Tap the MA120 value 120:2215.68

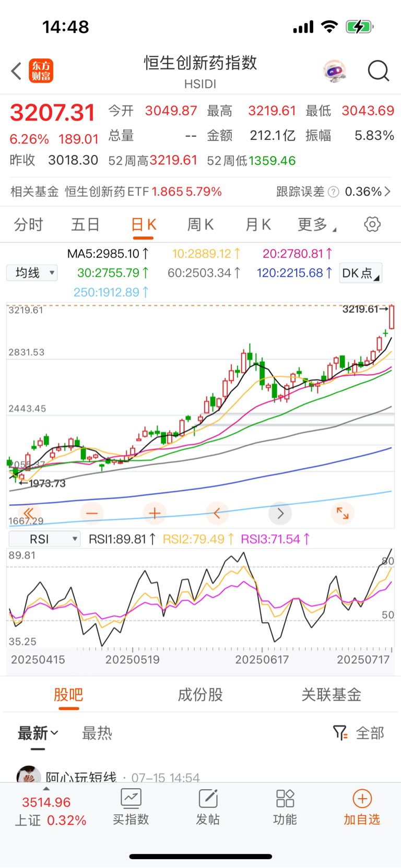pos(295,273)
